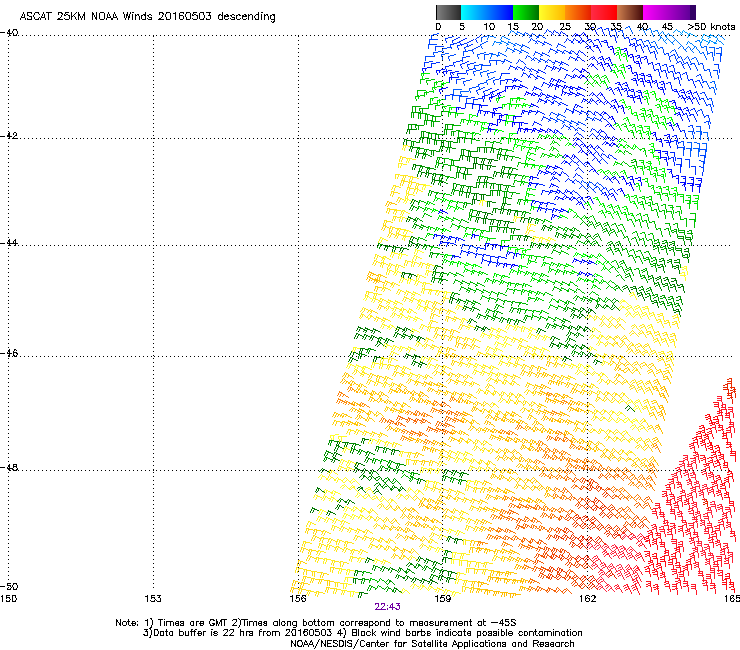The width and height of the screenshot is (740, 650).
Task: Click the longitude label '156'
Action: 298,599
